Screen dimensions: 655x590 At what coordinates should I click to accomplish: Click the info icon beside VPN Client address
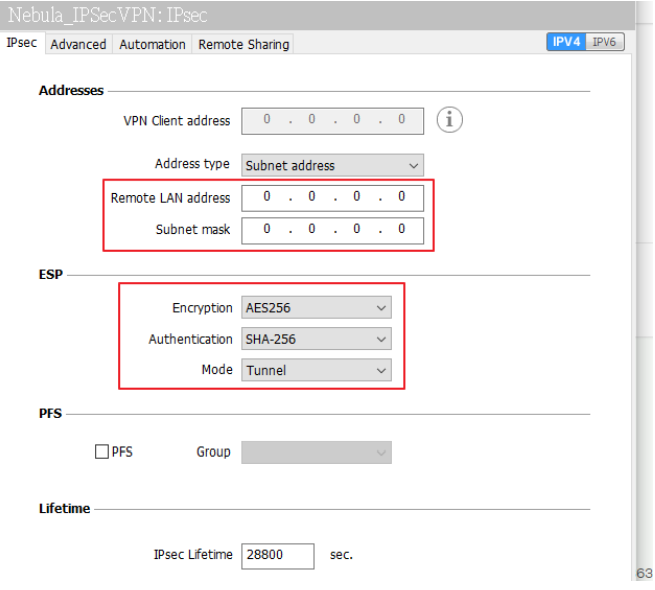pyautogui.click(x=450, y=120)
